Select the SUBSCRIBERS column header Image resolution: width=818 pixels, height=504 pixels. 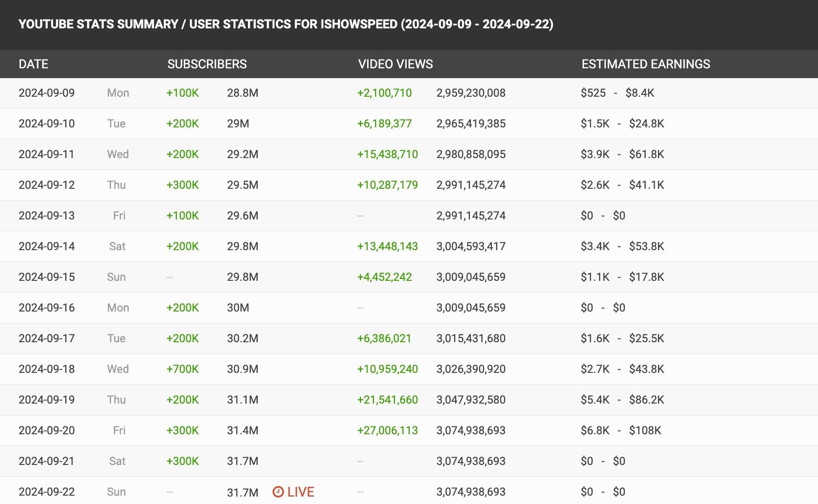tap(207, 64)
